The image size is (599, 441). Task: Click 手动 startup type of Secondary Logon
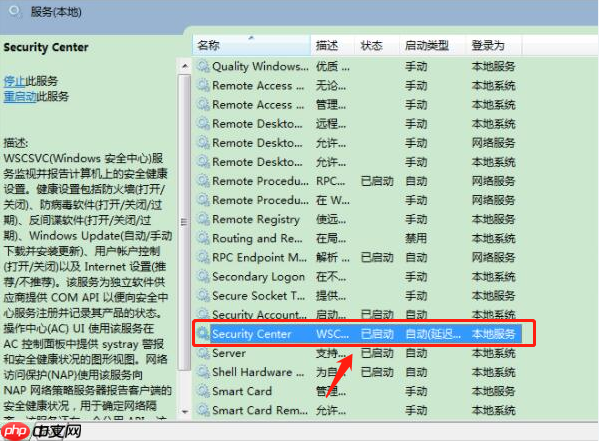tap(416, 276)
